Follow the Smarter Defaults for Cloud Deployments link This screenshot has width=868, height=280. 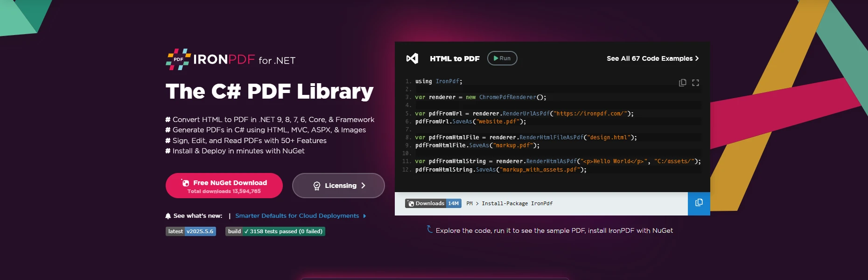coord(297,216)
